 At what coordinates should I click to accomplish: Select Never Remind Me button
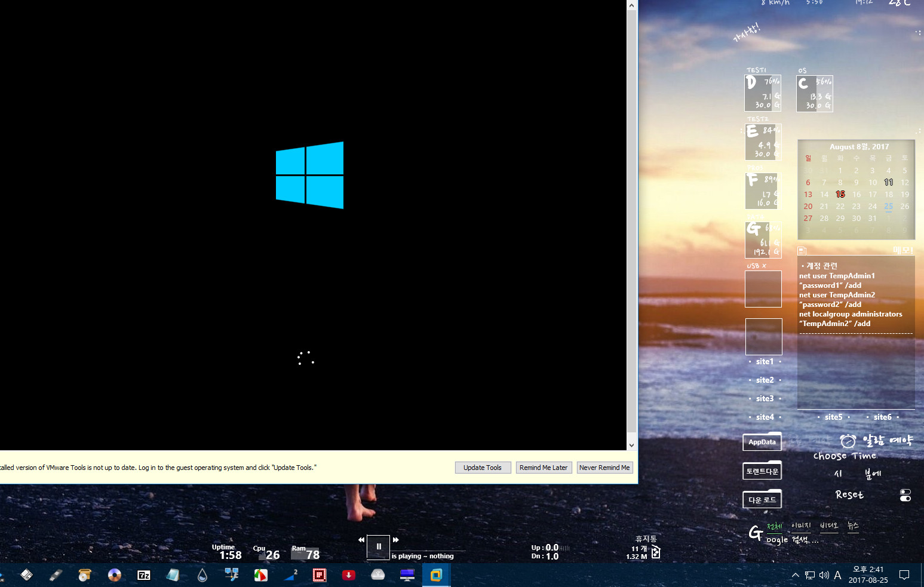point(604,468)
